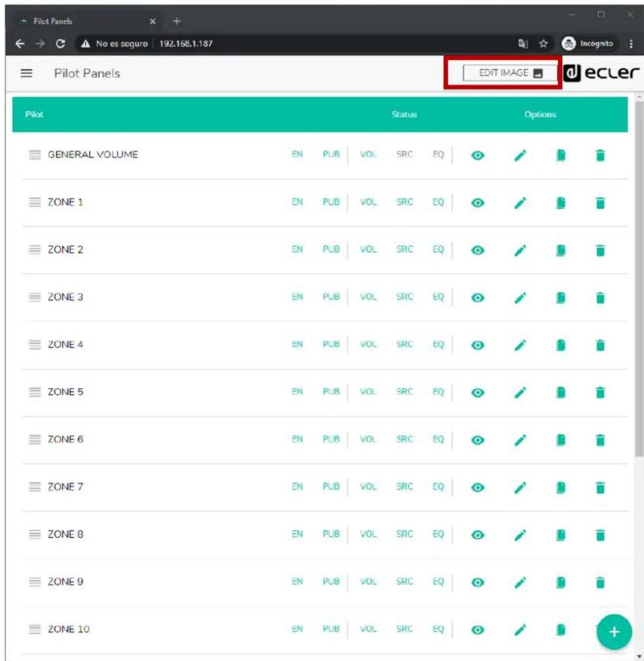This screenshot has width=644, height=661.
Task: Click EN status of ZONE 1
Action: tap(297, 202)
